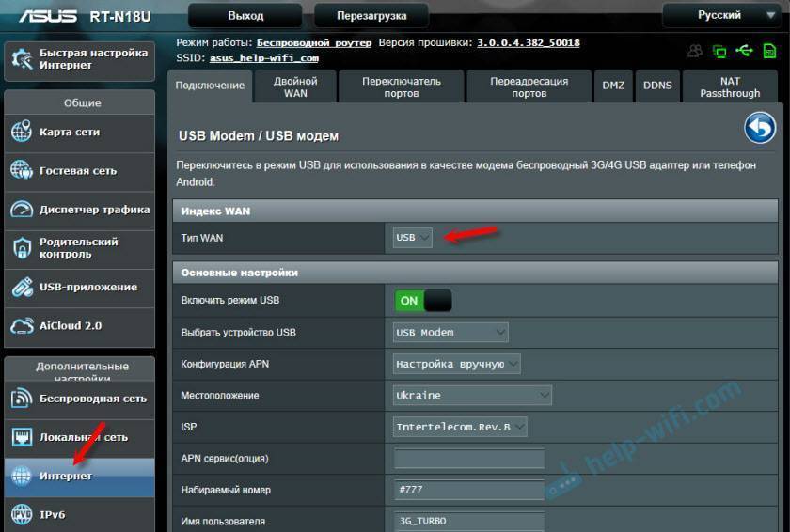Click the dial number field with #777
Screen dimensions: 790x532
[469, 491]
